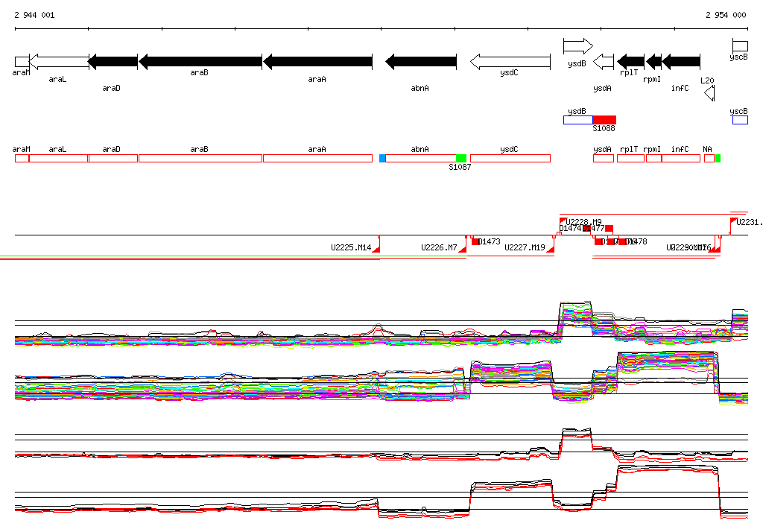
Task: Select the small black rpmI arrow
Action: [x=654, y=62]
